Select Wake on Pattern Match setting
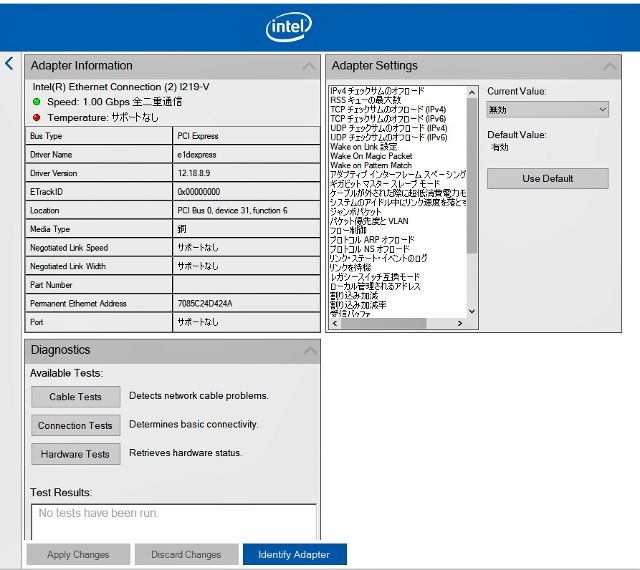The width and height of the screenshot is (640, 570). 371,165
